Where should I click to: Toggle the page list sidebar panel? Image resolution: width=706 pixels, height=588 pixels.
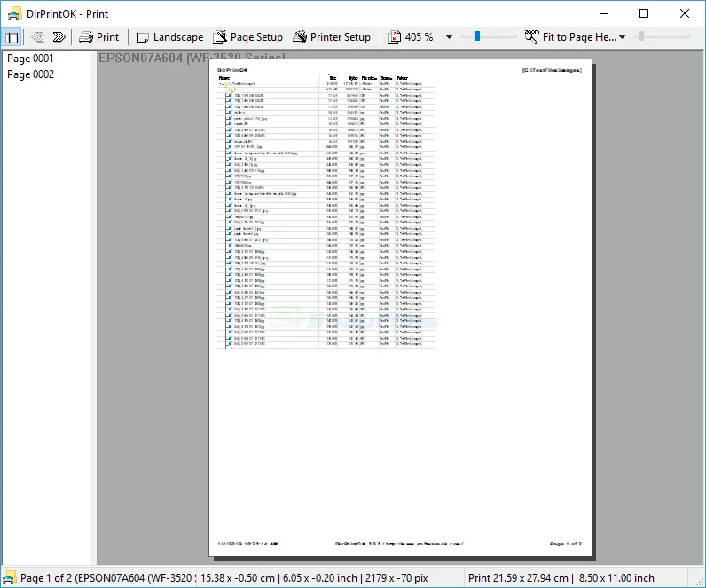pos(12,37)
